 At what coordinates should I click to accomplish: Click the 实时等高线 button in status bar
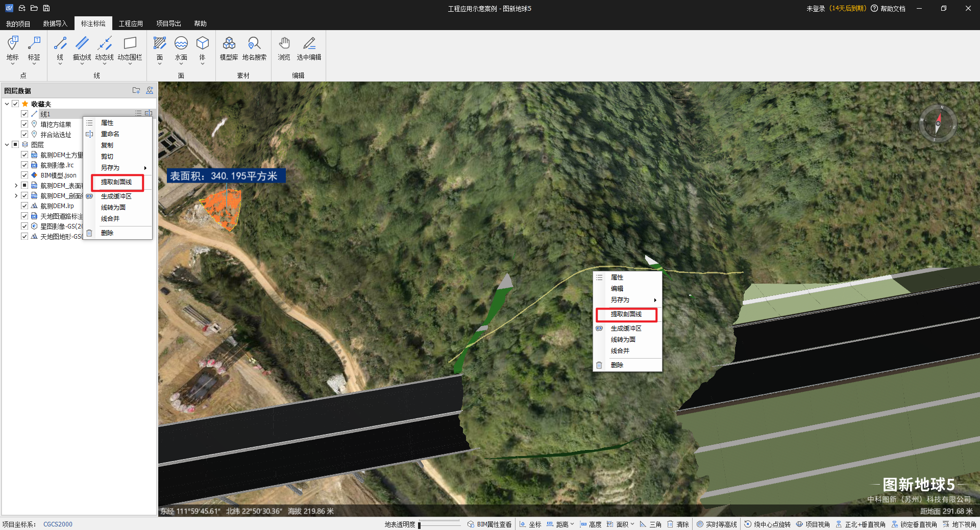pos(717,524)
